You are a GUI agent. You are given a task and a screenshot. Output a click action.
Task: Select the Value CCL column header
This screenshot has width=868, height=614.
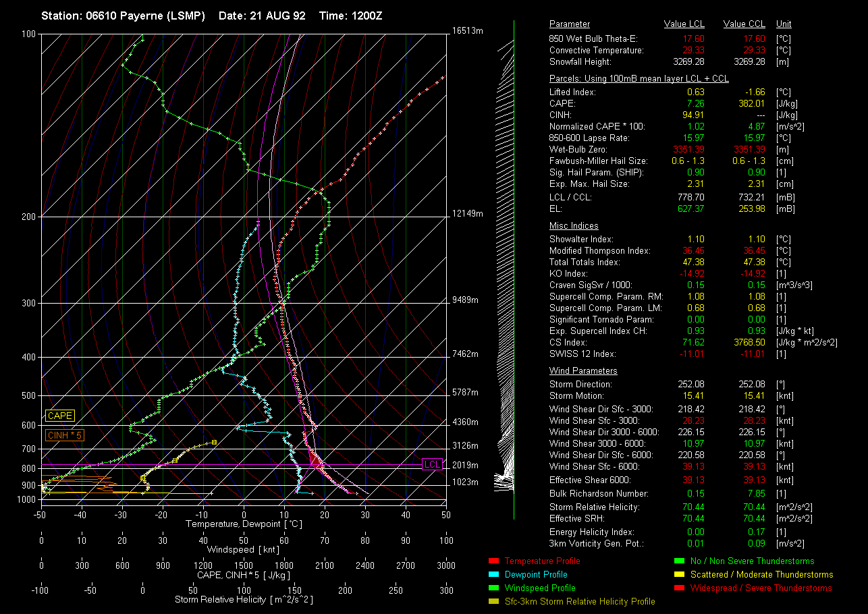pyautogui.click(x=743, y=24)
